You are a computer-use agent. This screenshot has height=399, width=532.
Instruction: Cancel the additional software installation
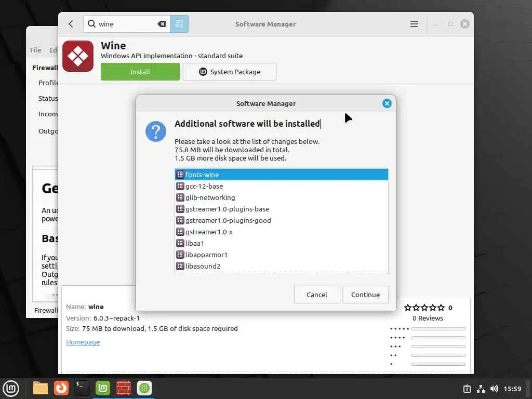click(317, 295)
